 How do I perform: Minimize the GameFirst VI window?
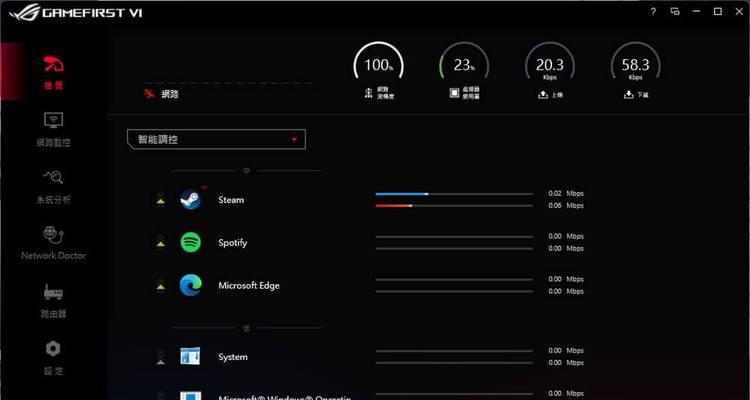tap(696, 12)
